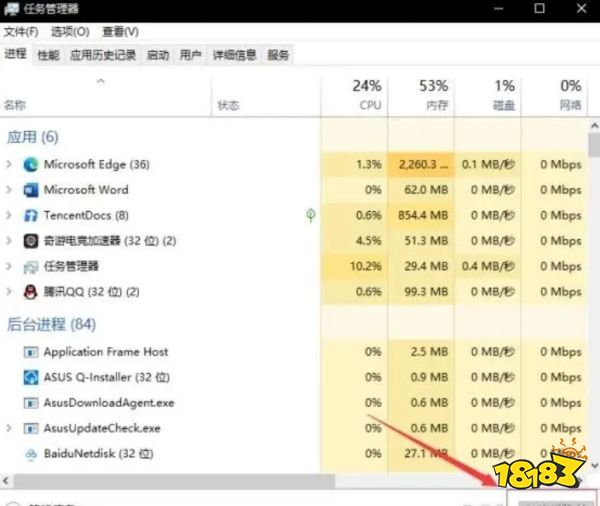The image size is (600, 506).
Task: Click the 10.2% CPU value of 任务管理器
Action: pos(366,266)
